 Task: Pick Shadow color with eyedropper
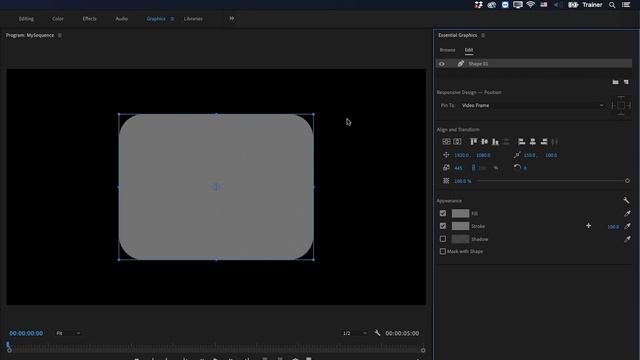click(x=627, y=239)
